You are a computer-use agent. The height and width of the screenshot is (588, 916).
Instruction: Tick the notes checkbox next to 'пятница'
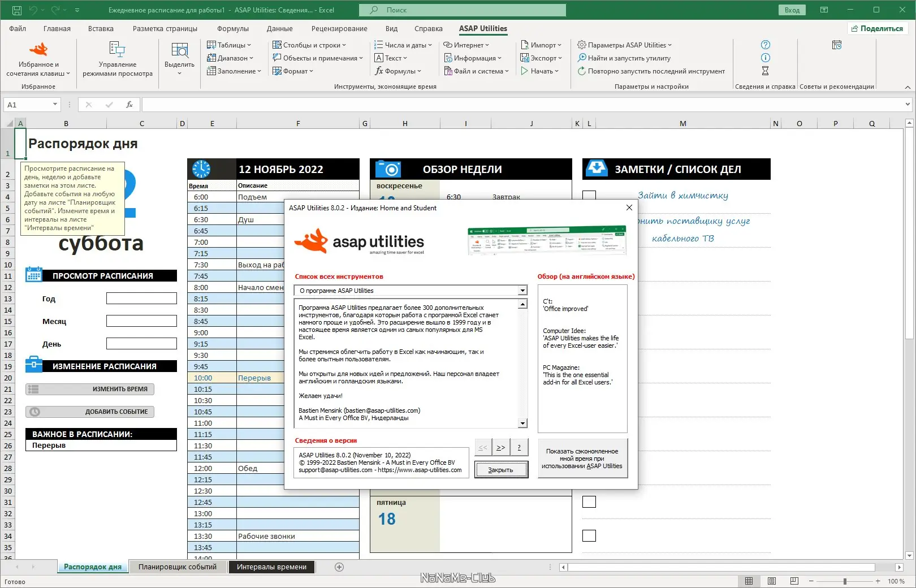click(589, 501)
